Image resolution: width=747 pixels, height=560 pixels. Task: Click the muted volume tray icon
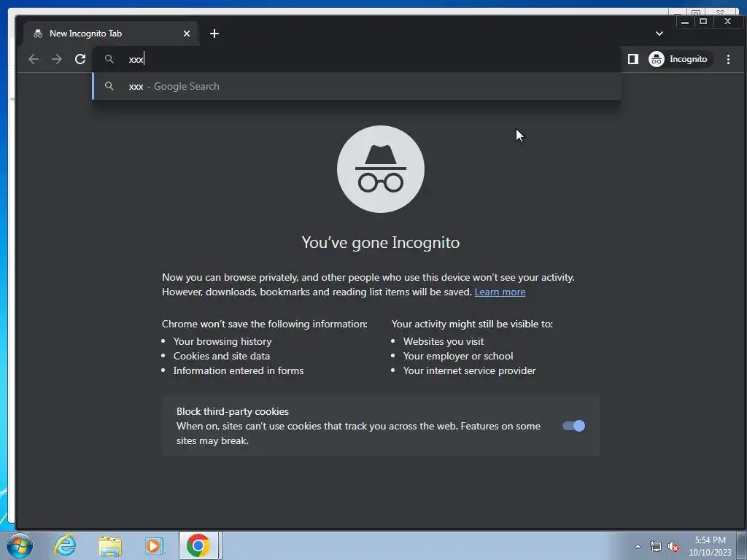pyautogui.click(x=673, y=546)
